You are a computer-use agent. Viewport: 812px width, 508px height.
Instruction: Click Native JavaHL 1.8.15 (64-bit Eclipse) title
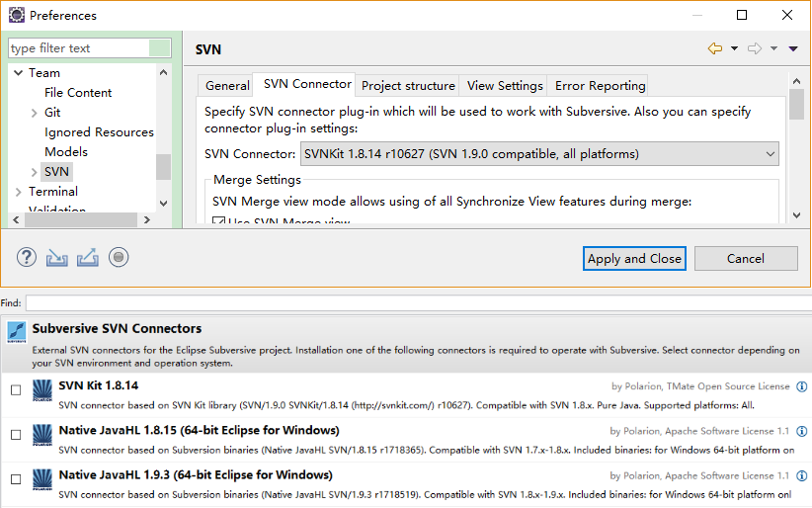pos(200,430)
